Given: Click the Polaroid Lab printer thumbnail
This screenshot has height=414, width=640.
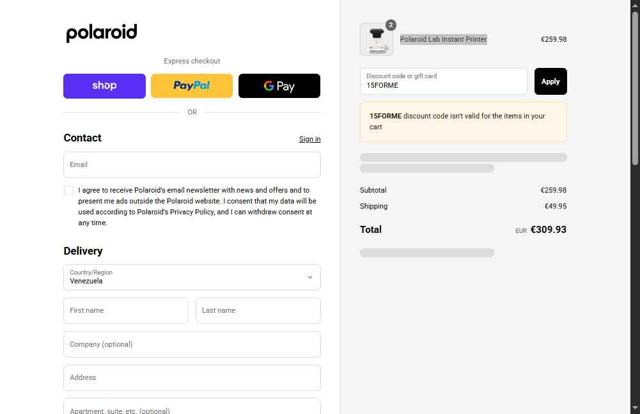Looking at the screenshot, I should [x=376, y=41].
